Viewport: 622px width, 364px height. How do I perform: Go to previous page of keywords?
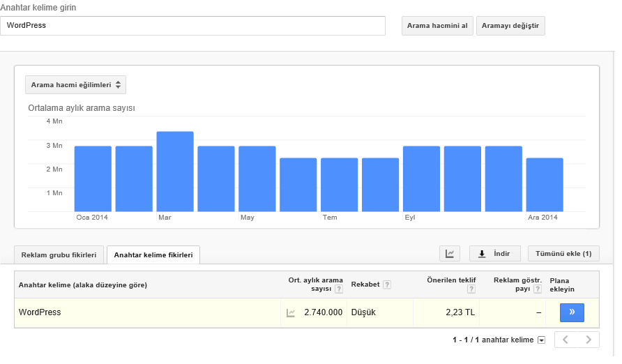pos(566,340)
